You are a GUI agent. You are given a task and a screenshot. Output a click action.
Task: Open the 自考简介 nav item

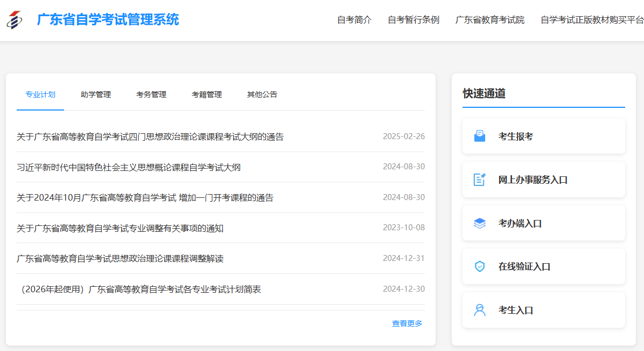click(x=354, y=20)
